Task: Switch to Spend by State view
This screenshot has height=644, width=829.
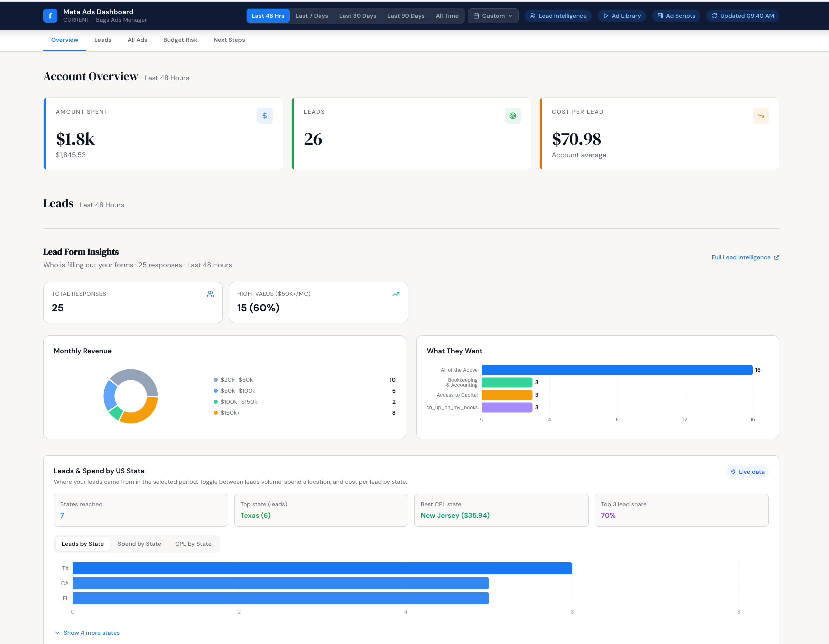Action: [139, 544]
